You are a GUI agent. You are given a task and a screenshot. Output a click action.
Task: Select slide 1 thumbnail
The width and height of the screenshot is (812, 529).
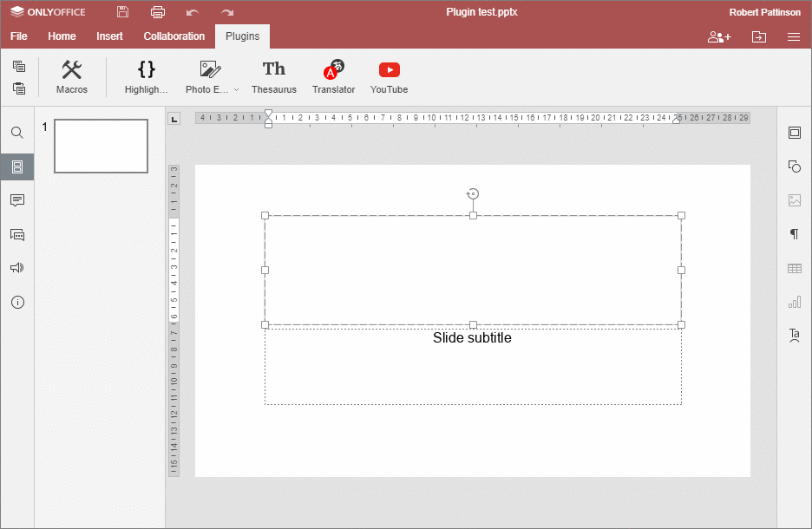coord(101,146)
